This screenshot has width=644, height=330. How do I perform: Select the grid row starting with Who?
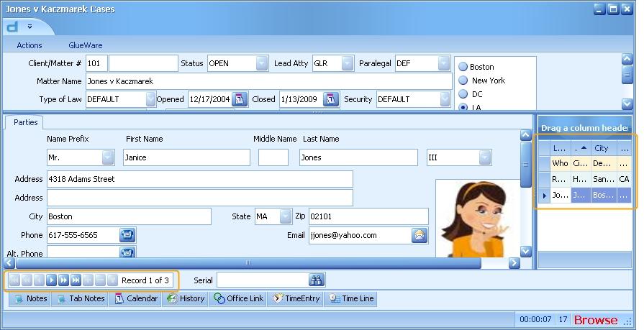tap(585, 163)
